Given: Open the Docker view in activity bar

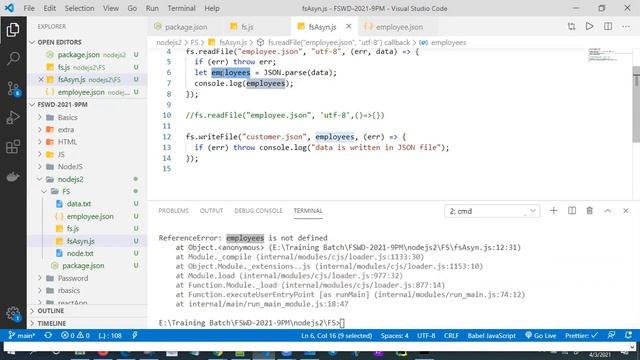Looking at the screenshot, I should pyautogui.click(x=13, y=176).
